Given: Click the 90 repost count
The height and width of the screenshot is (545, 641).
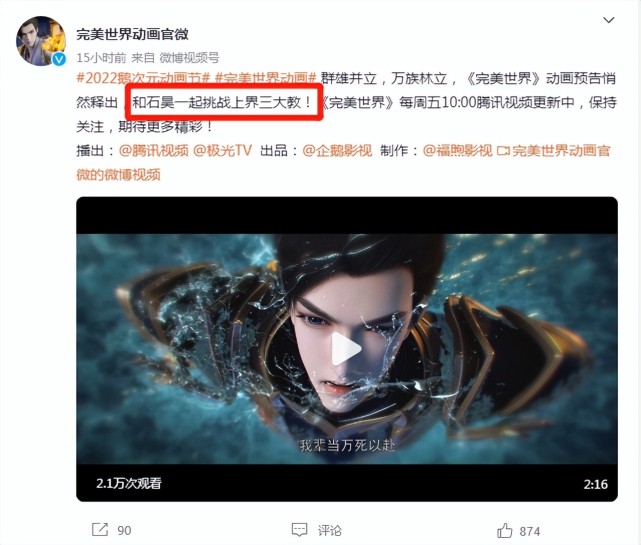Looking at the screenshot, I should [124, 530].
